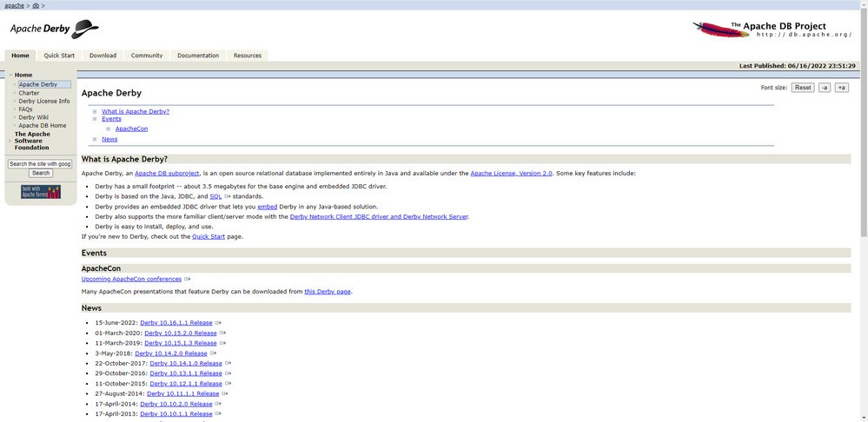Click the db breadcrumb link
The width and height of the screenshot is (868, 422).
[x=36, y=5]
